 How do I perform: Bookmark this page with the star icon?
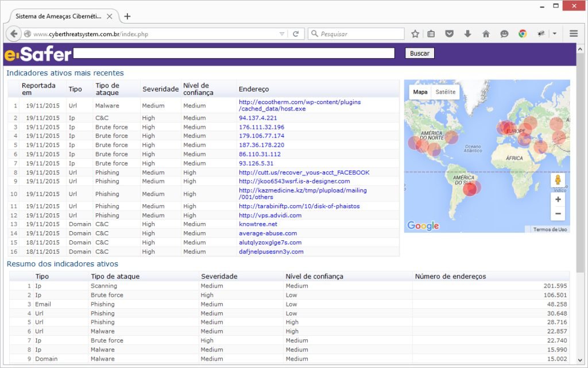tap(415, 34)
